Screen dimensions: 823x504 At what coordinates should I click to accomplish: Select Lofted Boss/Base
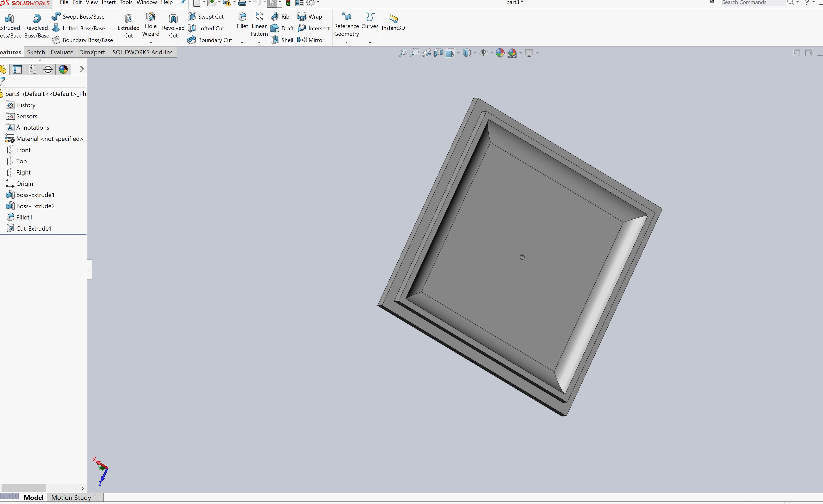pyautogui.click(x=79, y=28)
